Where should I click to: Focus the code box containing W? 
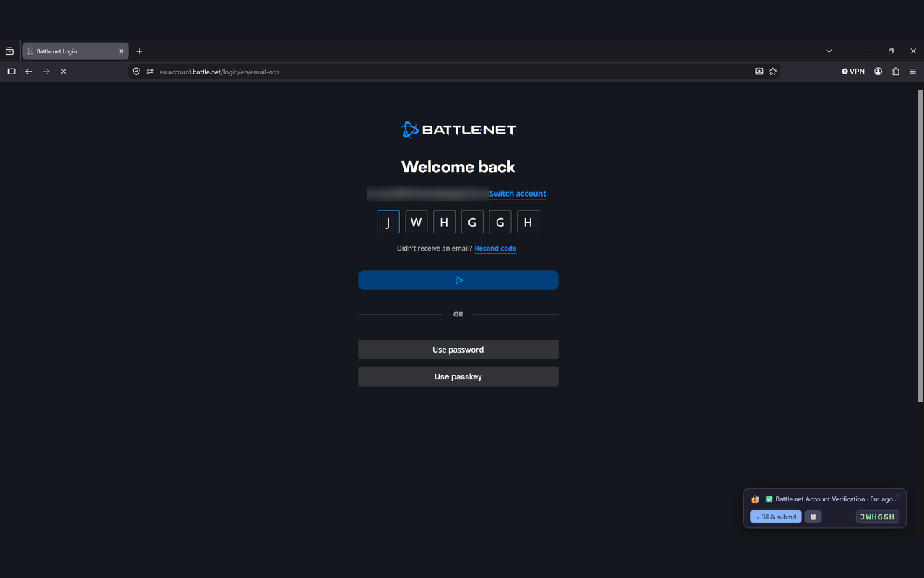[x=417, y=222]
